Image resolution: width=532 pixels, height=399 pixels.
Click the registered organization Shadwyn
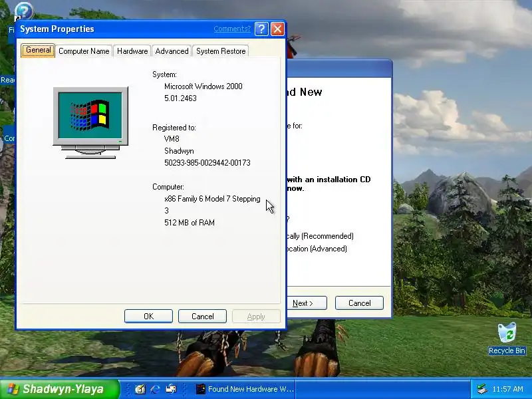179,151
